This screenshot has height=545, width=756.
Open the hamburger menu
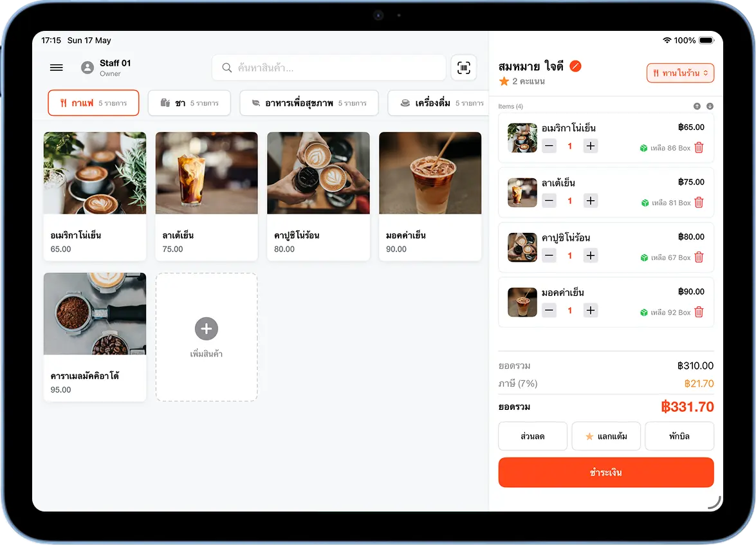57,68
